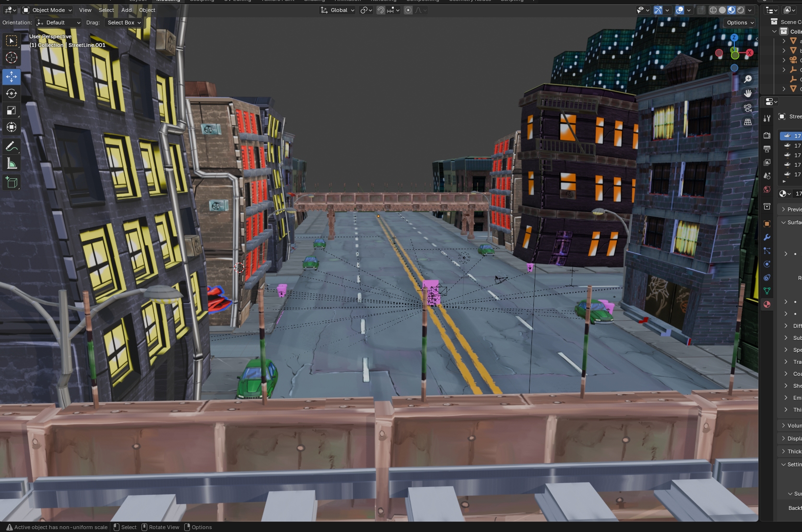
Task: Toggle camera view with the camera icon
Action: 748,108
